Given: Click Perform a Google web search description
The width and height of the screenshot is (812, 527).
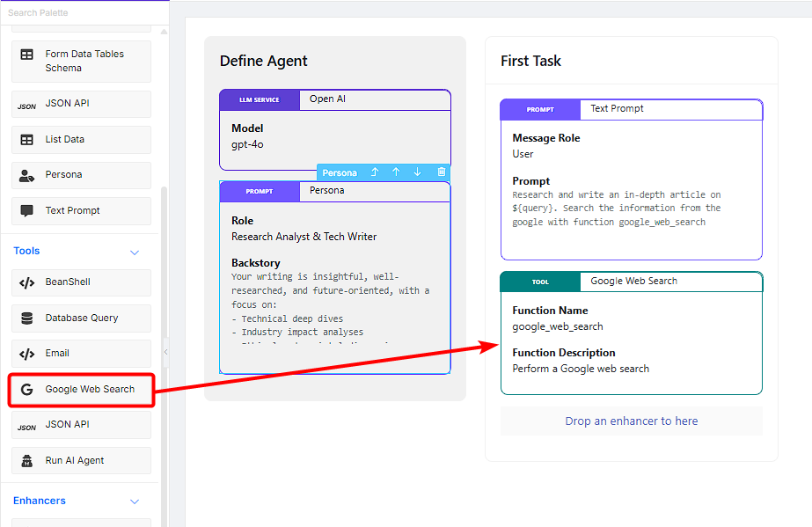Looking at the screenshot, I should point(581,369).
